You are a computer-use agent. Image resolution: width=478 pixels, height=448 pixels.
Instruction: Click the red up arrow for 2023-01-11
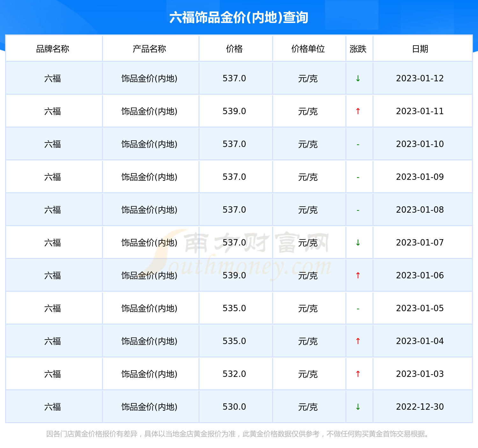(358, 111)
